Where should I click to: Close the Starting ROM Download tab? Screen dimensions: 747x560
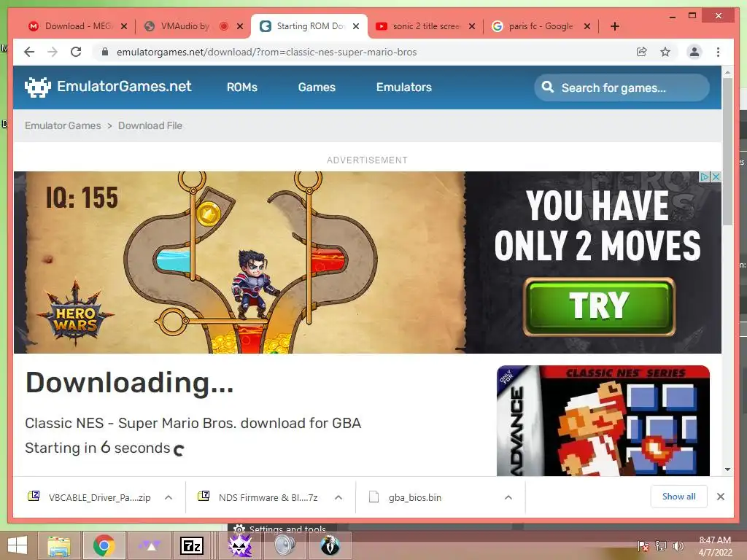pos(356,26)
